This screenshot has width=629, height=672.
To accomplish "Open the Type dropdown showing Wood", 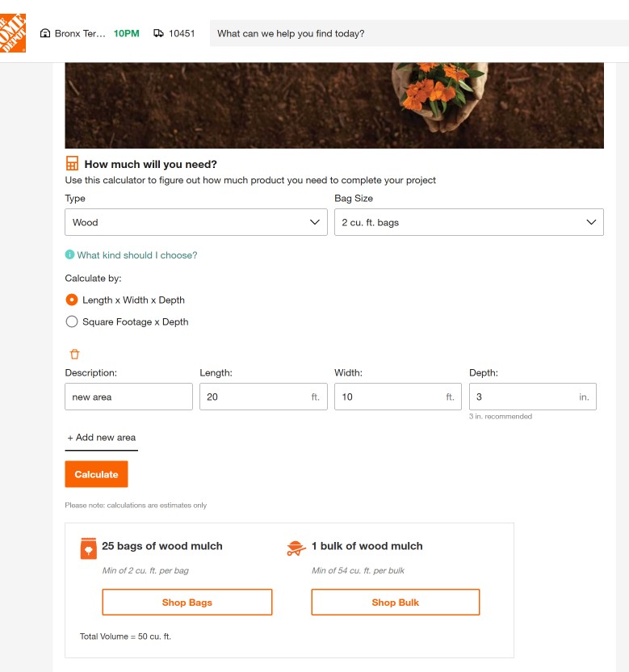I will 196,222.
